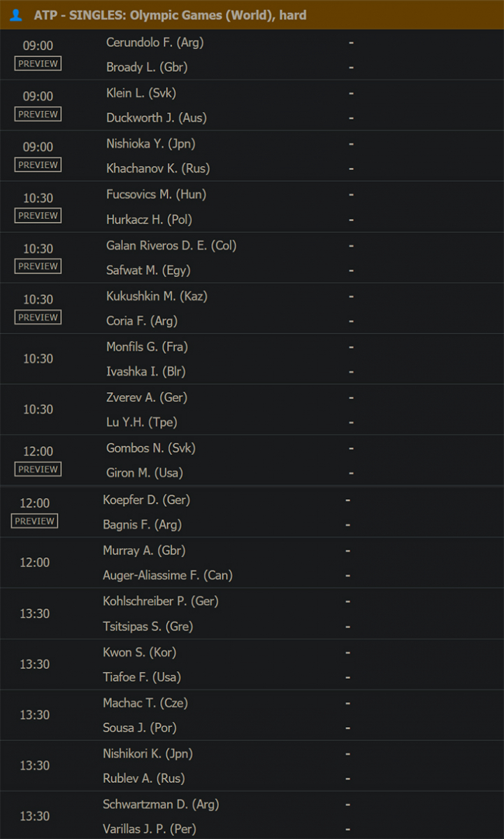
Task: Click ATP Singles Olympic Games header title
Action: coord(170,15)
